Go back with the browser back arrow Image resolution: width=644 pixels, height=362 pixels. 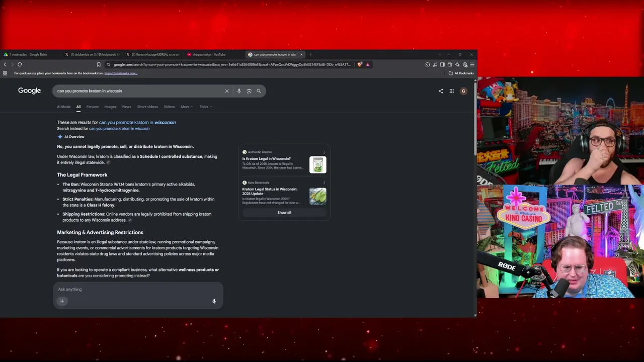click(5, 64)
